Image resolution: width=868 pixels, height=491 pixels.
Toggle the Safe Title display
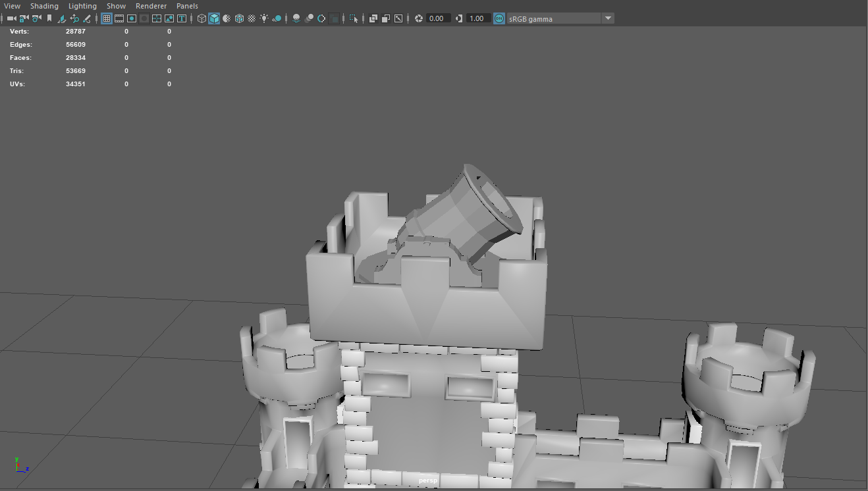pyautogui.click(x=182, y=18)
